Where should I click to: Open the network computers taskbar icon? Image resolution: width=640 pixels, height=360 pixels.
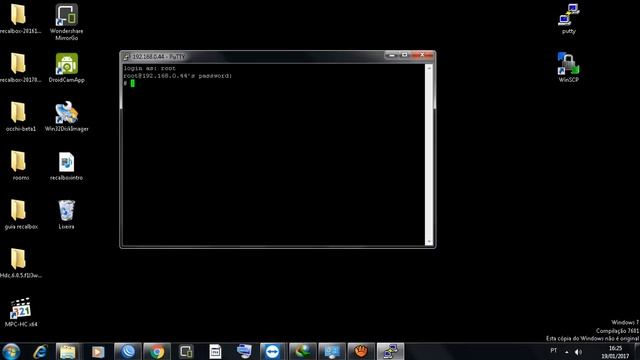244,351
